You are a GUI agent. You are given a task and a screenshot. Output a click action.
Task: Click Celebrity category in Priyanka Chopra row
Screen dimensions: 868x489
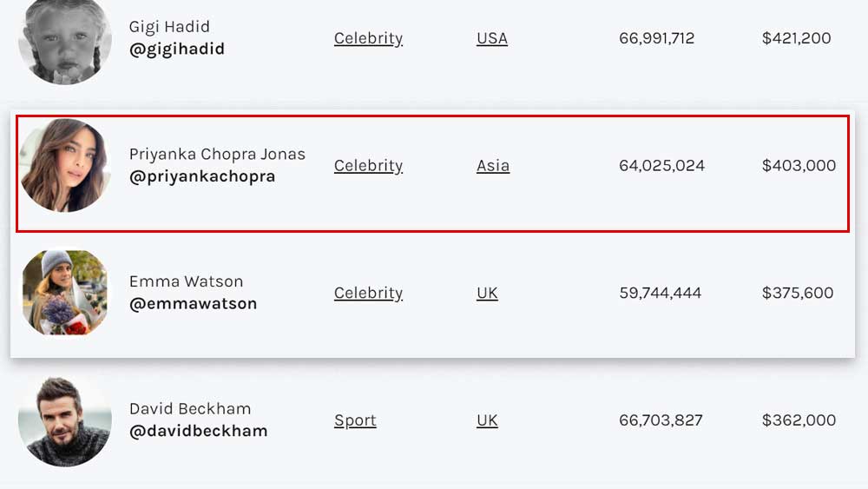coord(368,166)
